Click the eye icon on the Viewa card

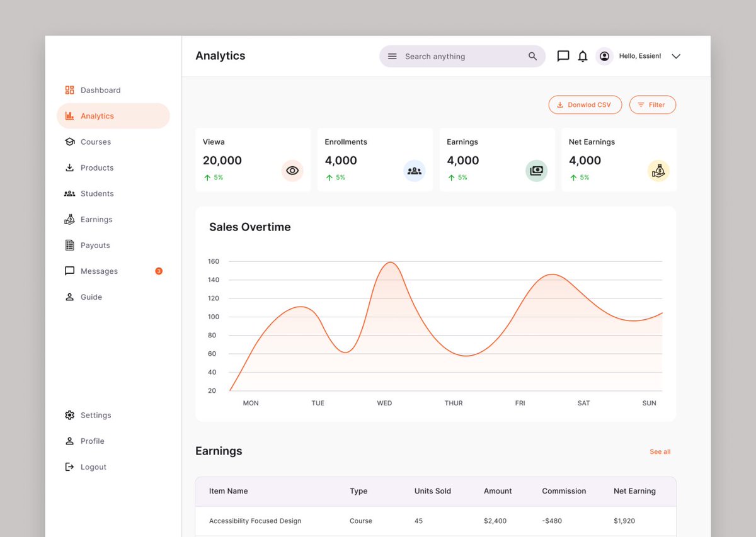pos(292,171)
